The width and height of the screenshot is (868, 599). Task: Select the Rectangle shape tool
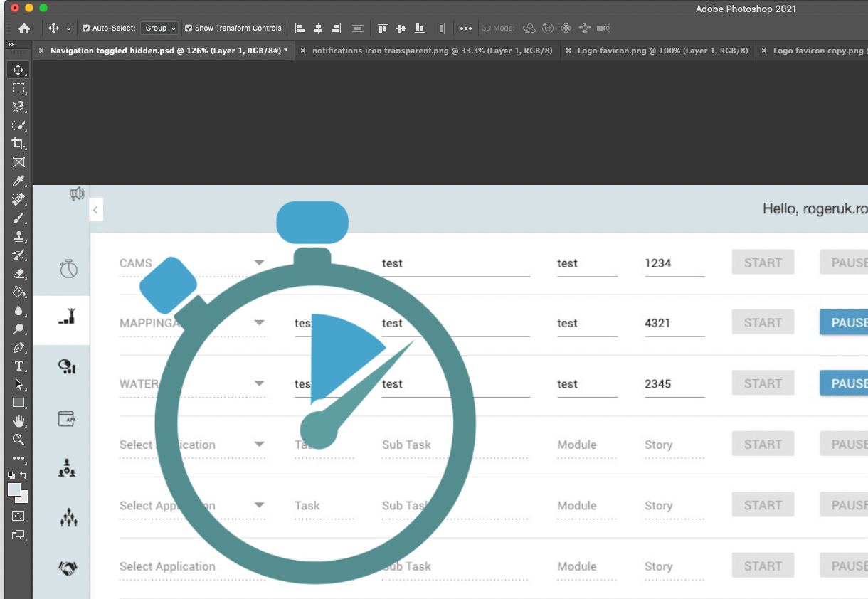pos(18,403)
